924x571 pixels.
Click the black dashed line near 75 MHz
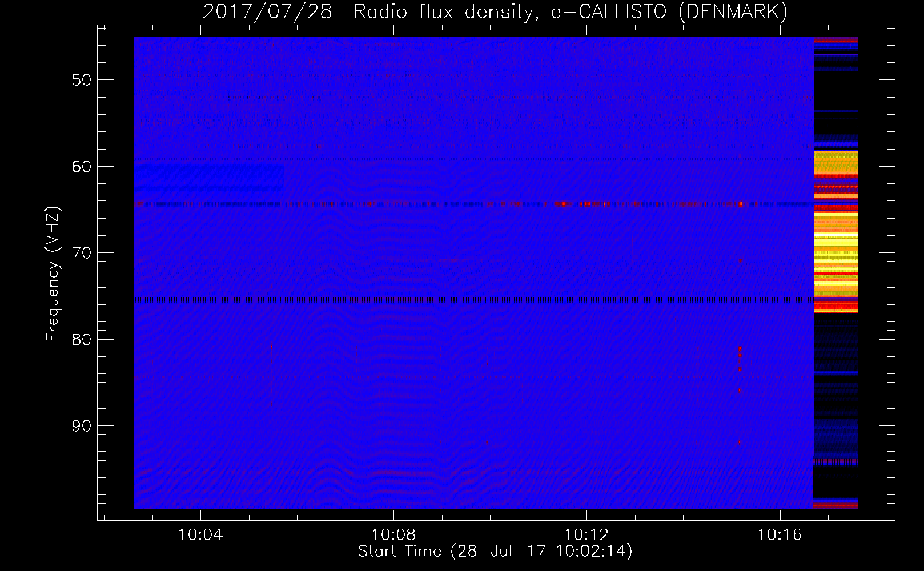473,300
